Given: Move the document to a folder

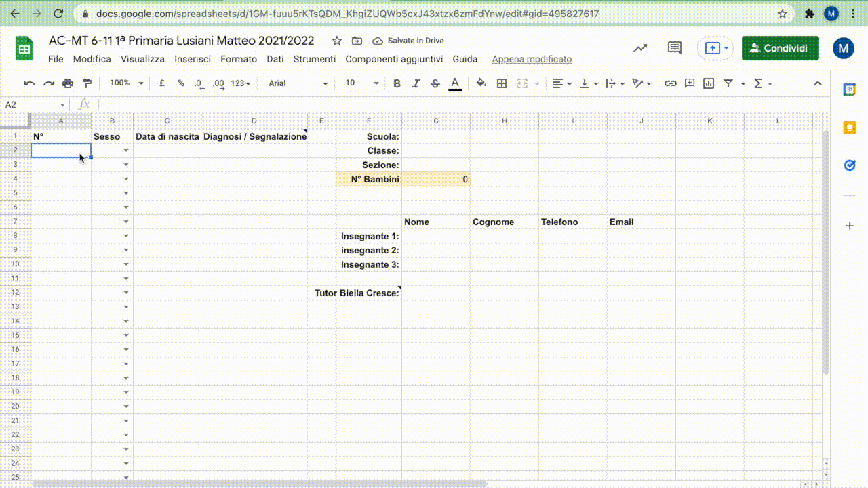Looking at the screenshot, I should (x=357, y=41).
